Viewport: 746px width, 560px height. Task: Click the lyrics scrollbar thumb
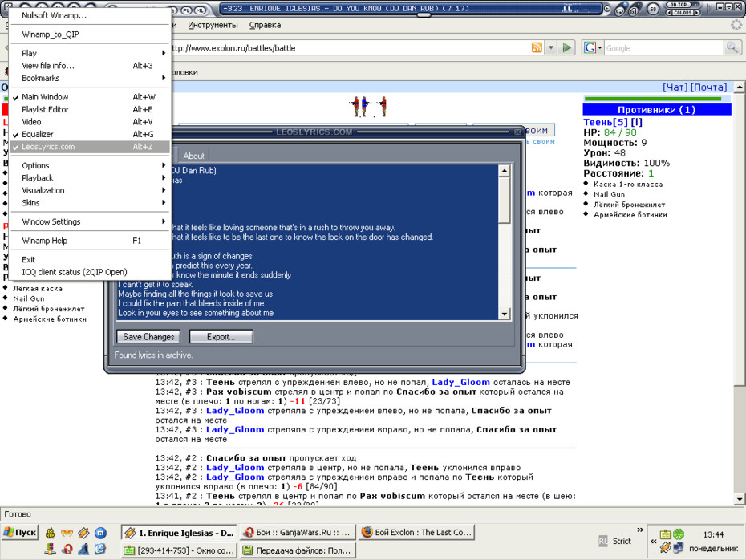pyautogui.click(x=505, y=200)
